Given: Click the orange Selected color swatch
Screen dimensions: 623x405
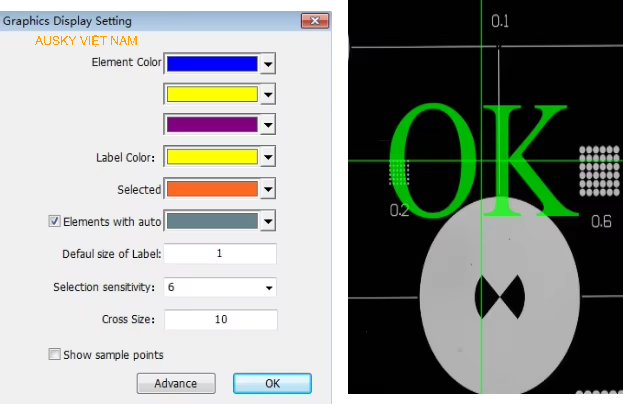Looking at the screenshot, I should (x=211, y=188).
